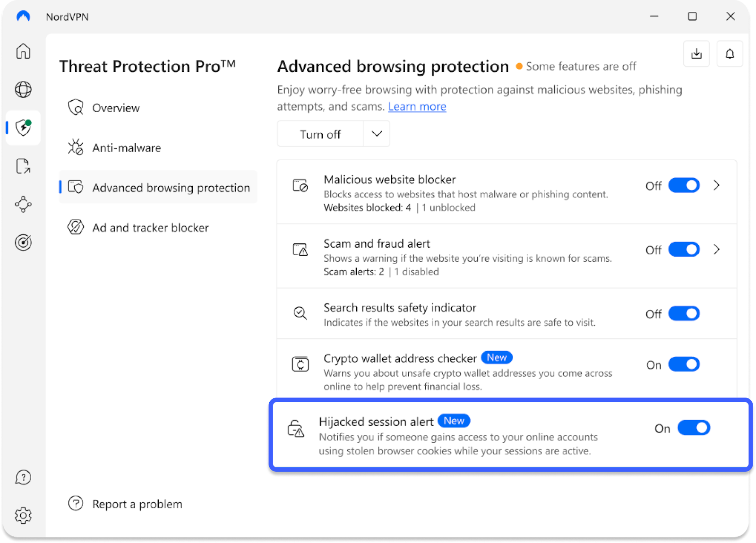
Task: Click Report a problem
Action: pos(137,504)
